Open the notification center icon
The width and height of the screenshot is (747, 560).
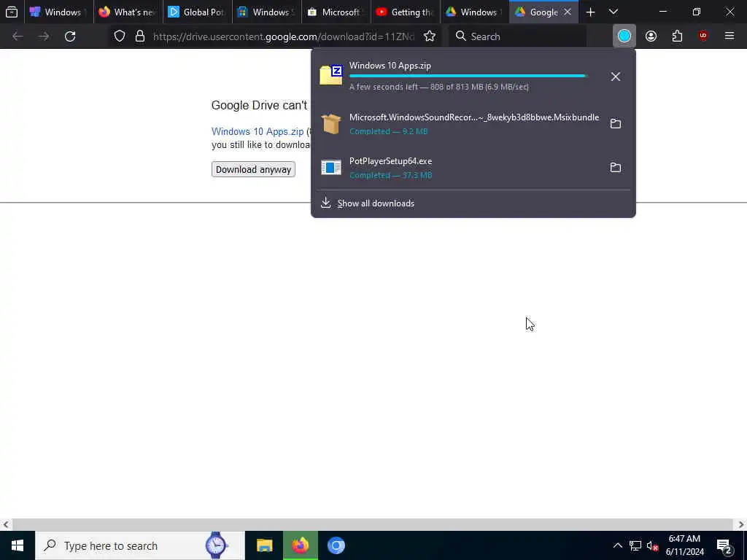pyautogui.click(x=724, y=545)
